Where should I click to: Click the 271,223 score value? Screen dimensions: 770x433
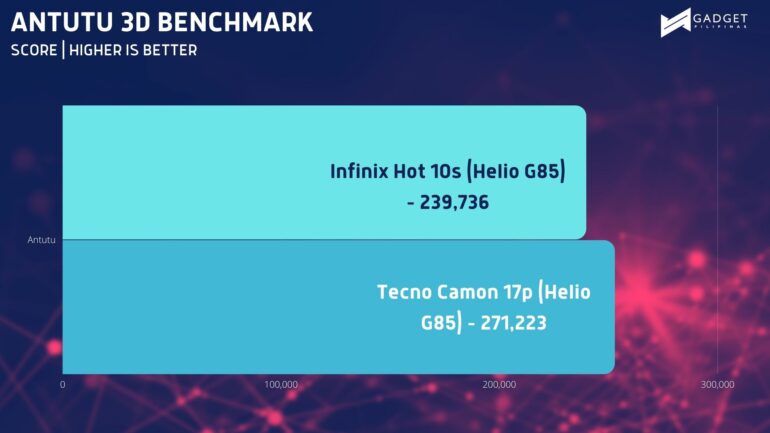513,323
